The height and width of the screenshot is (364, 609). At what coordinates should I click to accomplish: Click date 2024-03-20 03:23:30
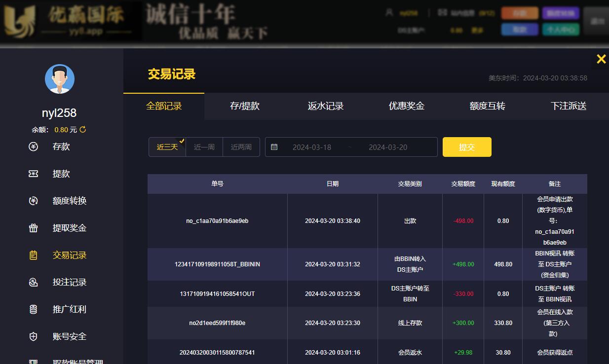[x=333, y=323]
